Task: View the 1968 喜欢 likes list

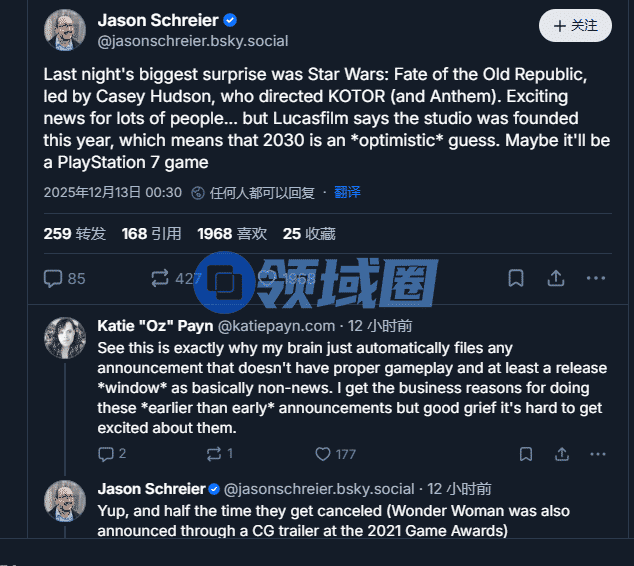Action: 232,233
